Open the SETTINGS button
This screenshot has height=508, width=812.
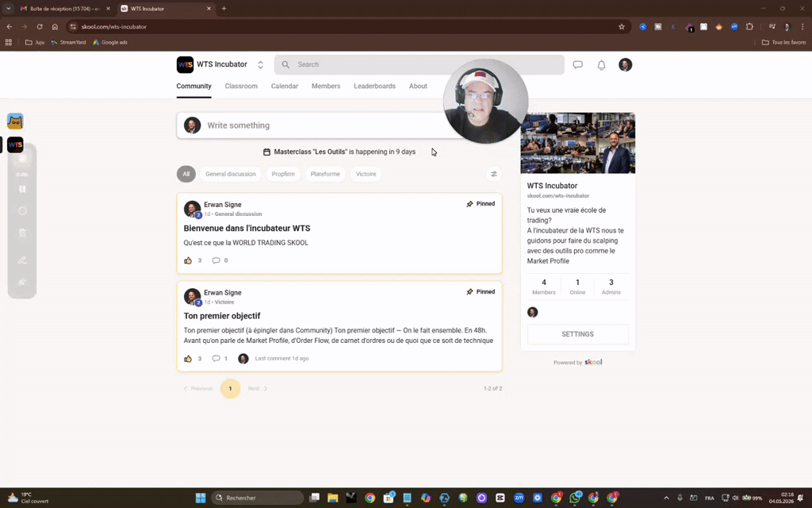tap(577, 334)
